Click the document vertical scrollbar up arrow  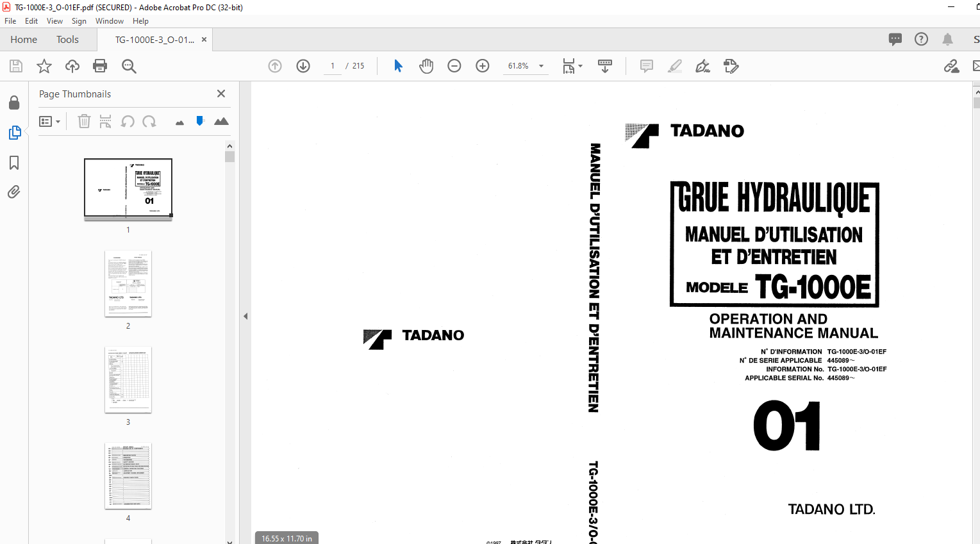pyautogui.click(x=976, y=93)
